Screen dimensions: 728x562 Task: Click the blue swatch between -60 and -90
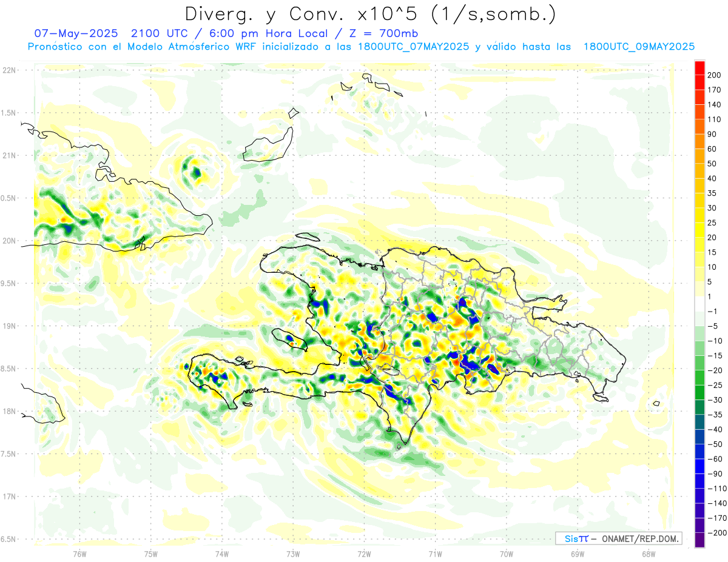pyautogui.click(x=699, y=466)
